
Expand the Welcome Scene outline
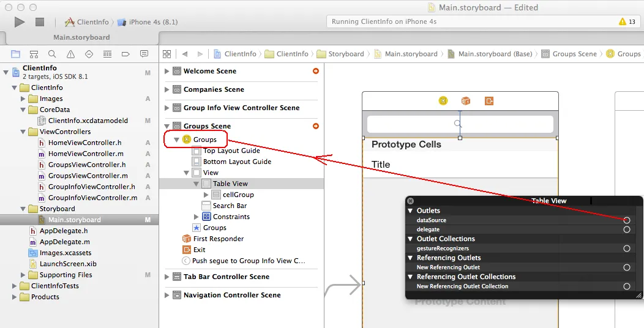pos(167,71)
